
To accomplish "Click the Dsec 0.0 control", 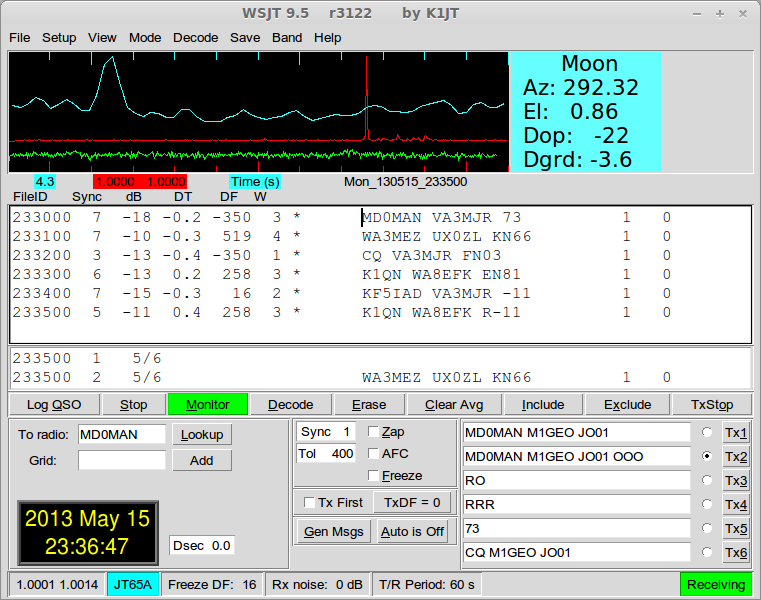I will tap(202, 545).
